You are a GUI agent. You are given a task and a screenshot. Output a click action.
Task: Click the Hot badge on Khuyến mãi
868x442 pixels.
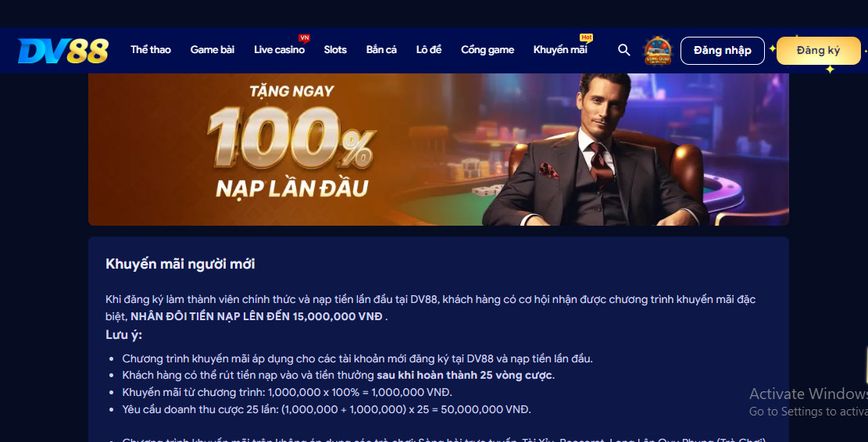[x=586, y=37]
